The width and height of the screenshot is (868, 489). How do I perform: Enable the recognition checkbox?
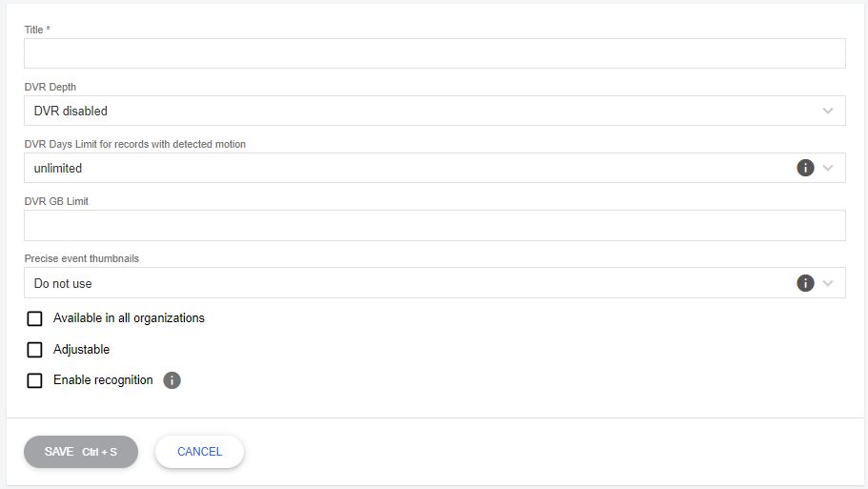(x=35, y=380)
